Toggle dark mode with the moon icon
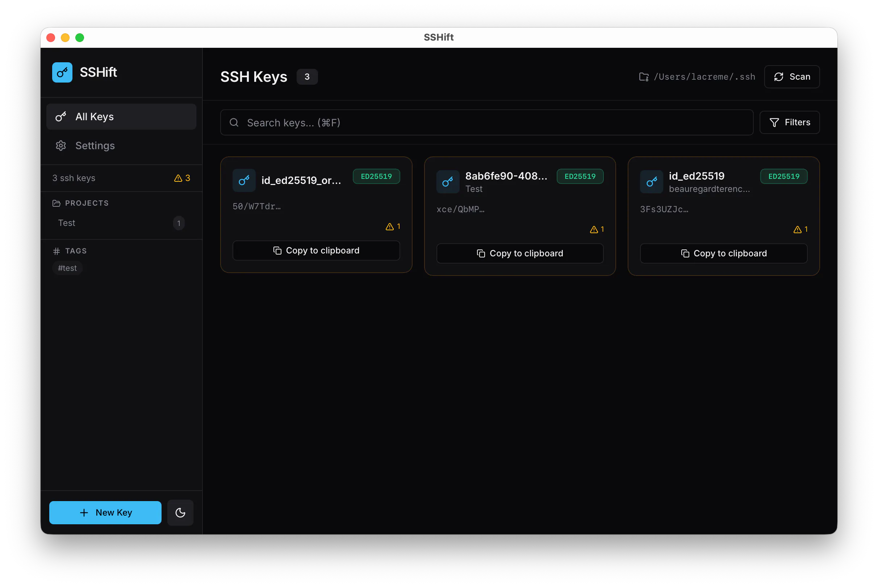 click(x=180, y=512)
